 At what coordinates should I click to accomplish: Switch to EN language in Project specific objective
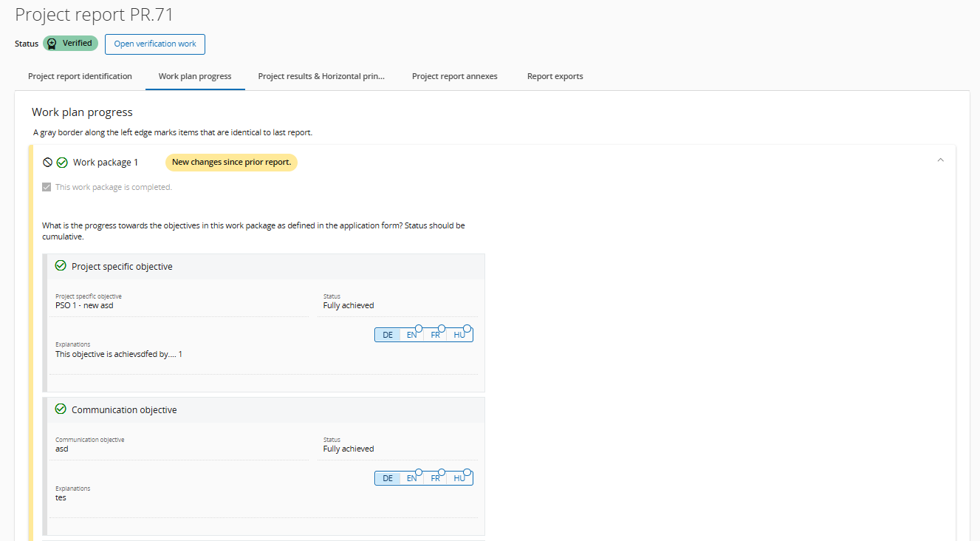pos(411,335)
